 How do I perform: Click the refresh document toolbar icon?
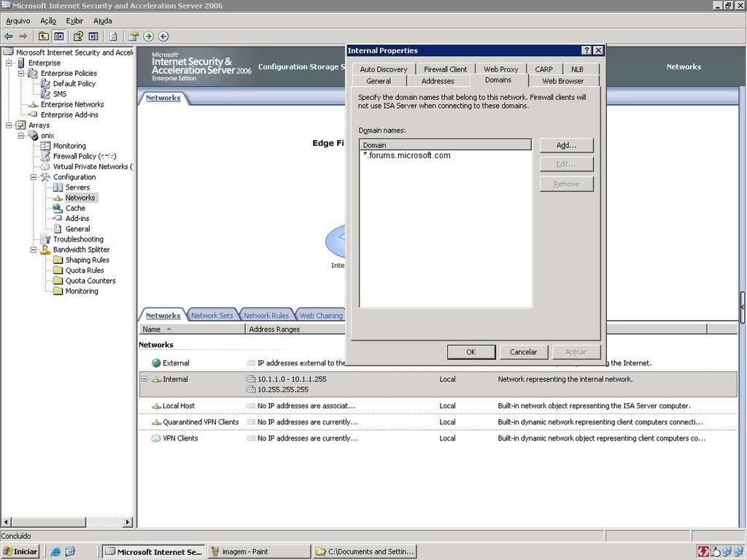(x=113, y=36)
